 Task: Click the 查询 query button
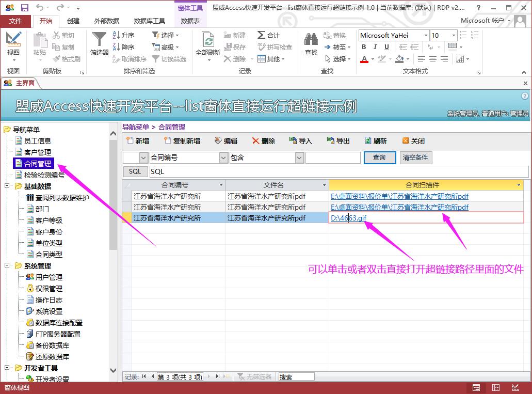point(380,157)
